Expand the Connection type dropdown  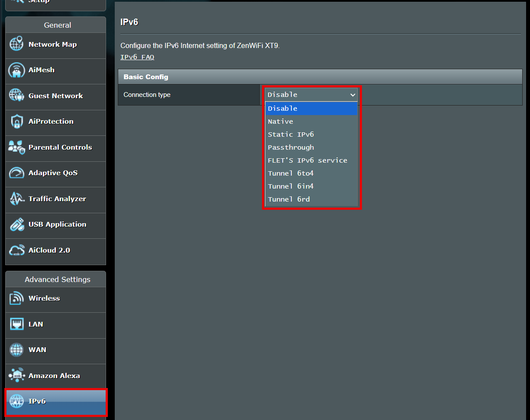(311, 95)
